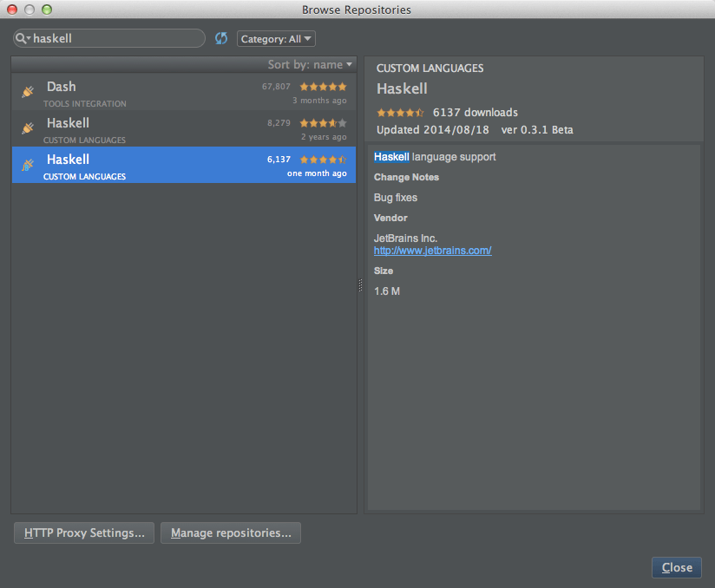Open the Category: All dropdown
715x588 pixels.
tap(276, 39)
